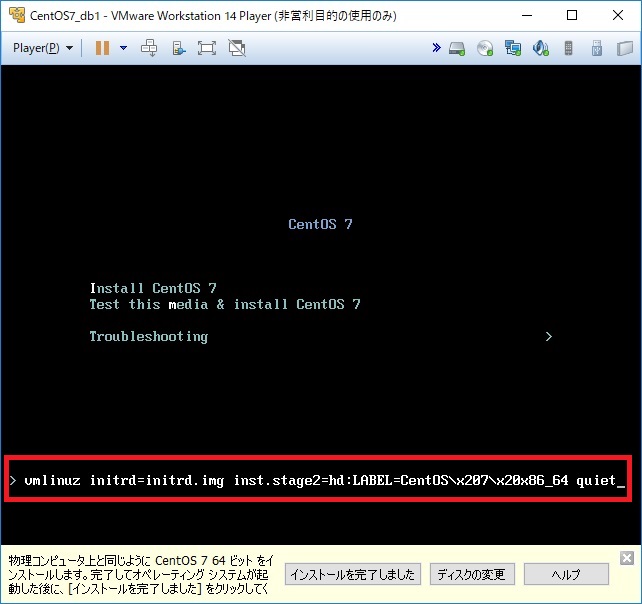Click the greyed-out USB device icon
The height and width of the screenshot is (604, 642).
(568, 48)
